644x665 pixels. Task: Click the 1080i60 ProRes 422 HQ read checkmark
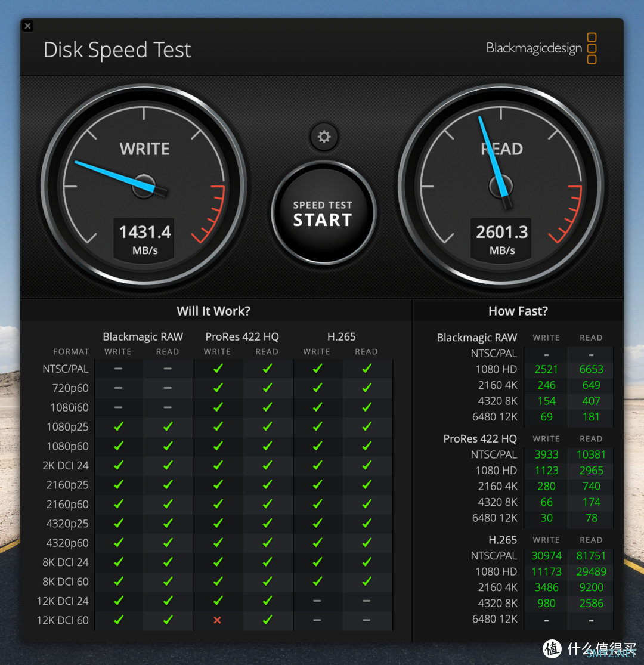tap(267, 407)
